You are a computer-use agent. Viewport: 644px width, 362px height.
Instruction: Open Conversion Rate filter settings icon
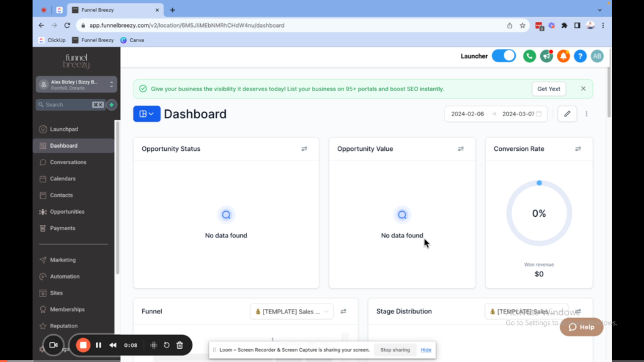tap(578, 149)
